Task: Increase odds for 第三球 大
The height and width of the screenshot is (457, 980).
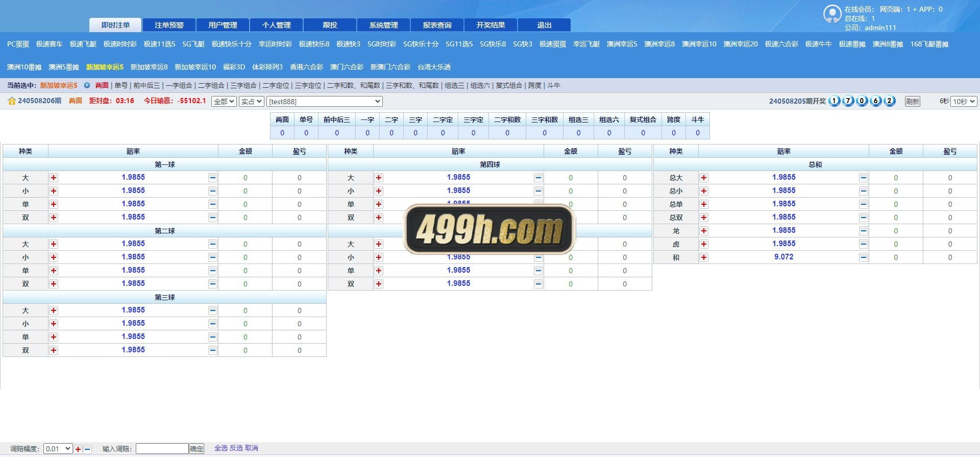Action: point(54,310)
